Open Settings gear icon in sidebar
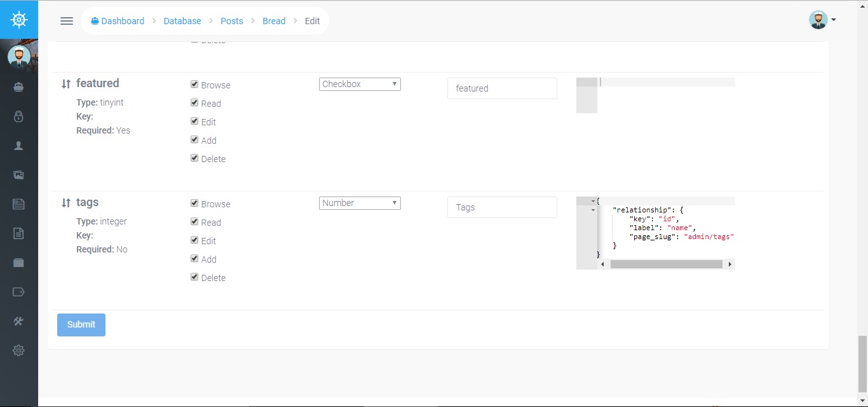The height and width of the screenshot is (407, 868). (x=18, y=350)
